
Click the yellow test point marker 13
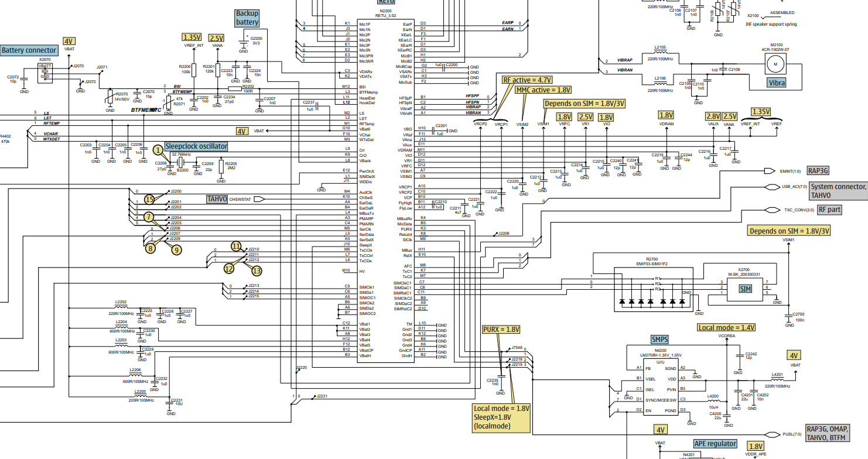(257, 270)
